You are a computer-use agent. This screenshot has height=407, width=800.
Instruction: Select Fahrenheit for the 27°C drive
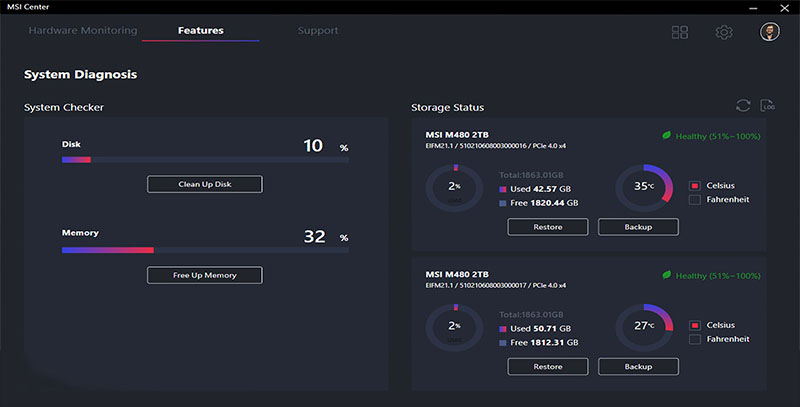694,339
